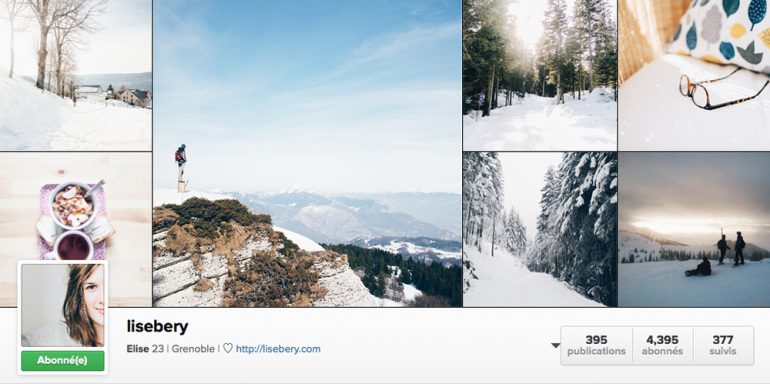Open the 4,395 abonnés list

coord(662,345)
